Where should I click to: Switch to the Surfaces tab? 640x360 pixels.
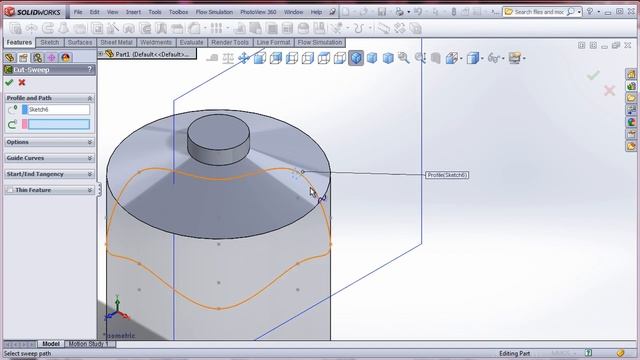pos(80,42)
